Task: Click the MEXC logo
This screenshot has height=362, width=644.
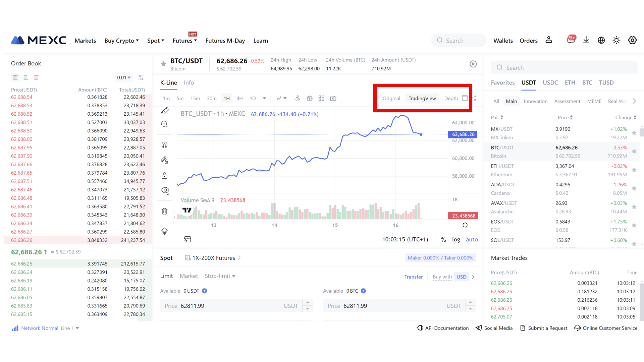Action: (x=39, y=40)
